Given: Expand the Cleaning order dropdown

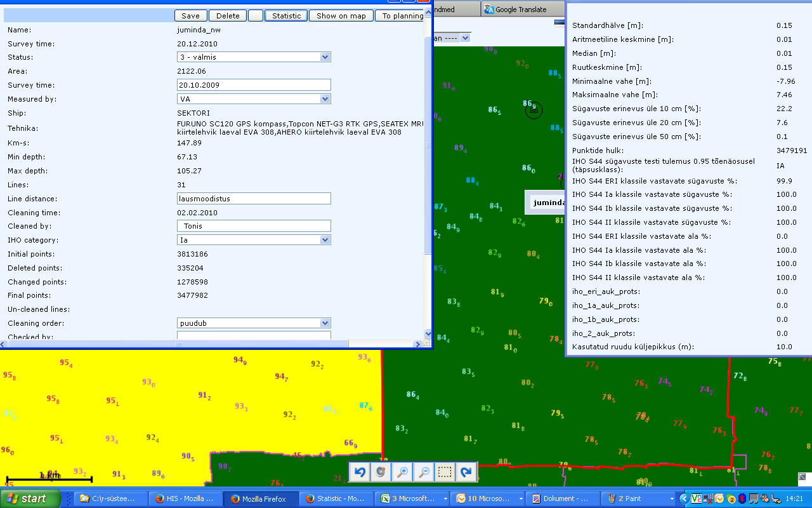Looking at the screenshot, I should click(254, 323).
